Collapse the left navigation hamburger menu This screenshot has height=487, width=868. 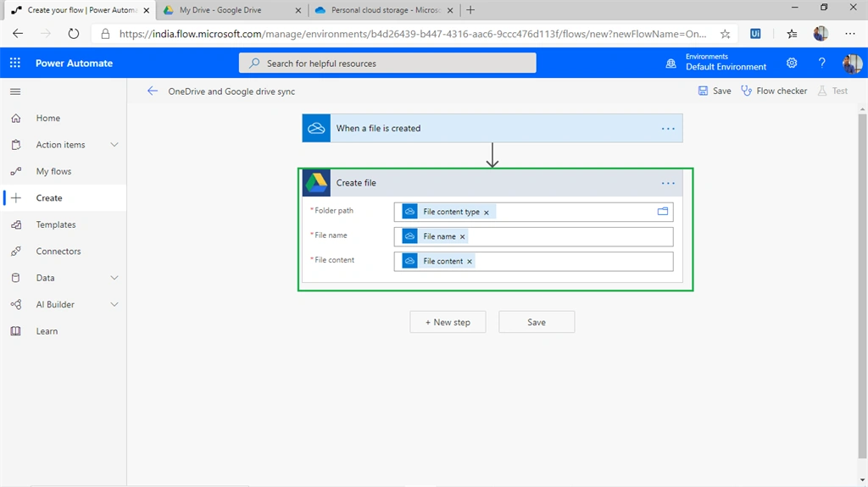(x=15, y=91)
